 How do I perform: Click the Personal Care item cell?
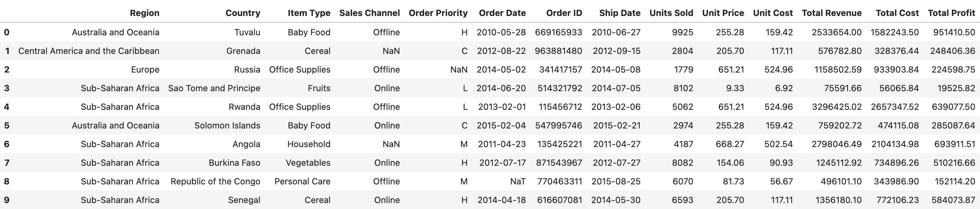click(302, 181)
